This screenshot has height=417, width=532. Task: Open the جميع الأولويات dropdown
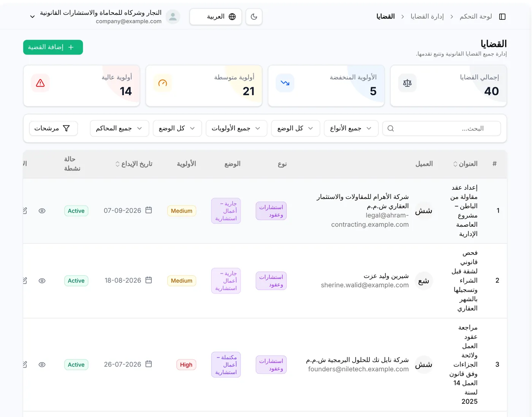click(x=236, y=128)
